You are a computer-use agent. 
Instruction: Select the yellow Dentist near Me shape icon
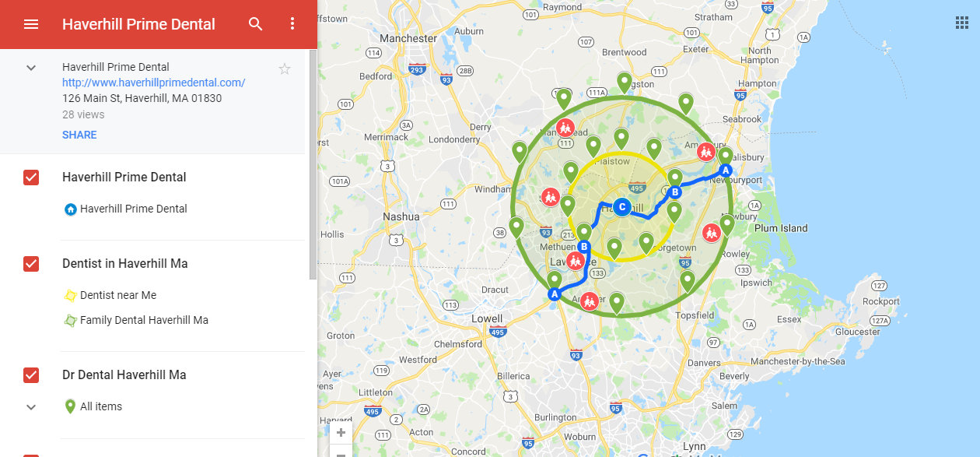coord(71,295)
